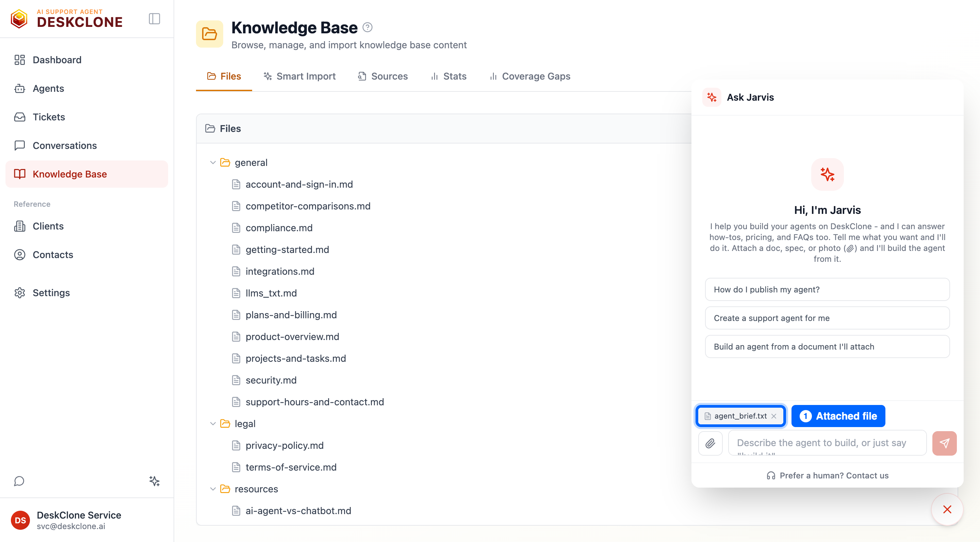The height and width of the screenshot is (542, 980).
Task: Click the agent_brief.txt attachment chip
Action: click(x=740, y=416)
